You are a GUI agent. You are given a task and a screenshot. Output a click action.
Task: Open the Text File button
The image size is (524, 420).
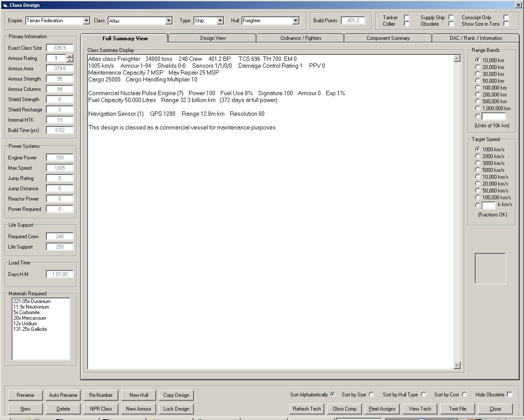click(458, 409)
